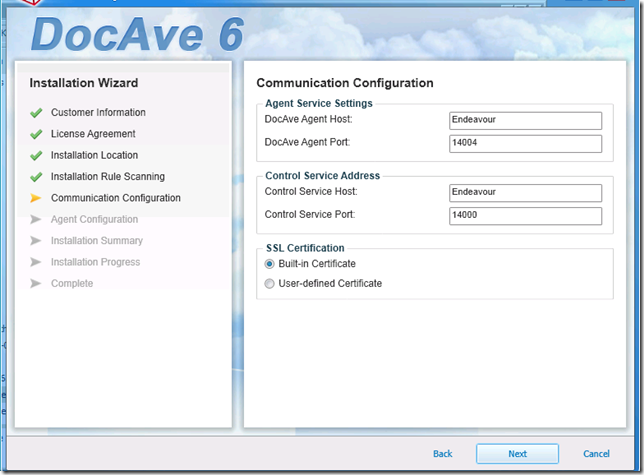Image resolution: width=644 pixels, height=475 pixels.
Task: Choose User-defined Certificate radio button
Action: [269, 284]
